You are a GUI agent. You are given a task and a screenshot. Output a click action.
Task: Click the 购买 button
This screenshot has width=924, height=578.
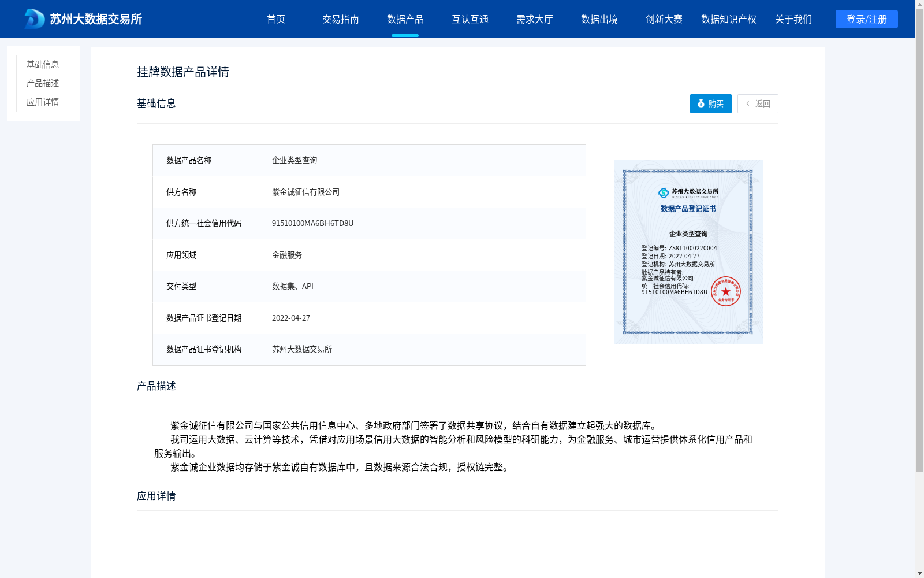point(711,103)
